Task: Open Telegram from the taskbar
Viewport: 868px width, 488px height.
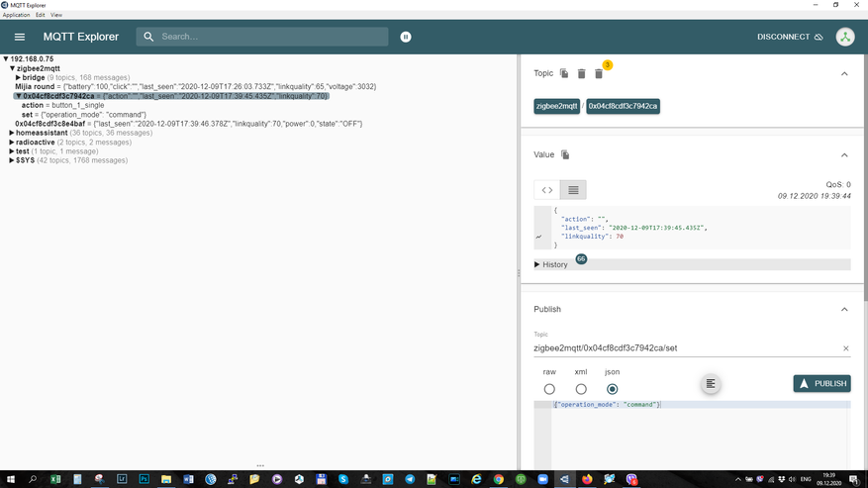Action: tap(410, 479)
